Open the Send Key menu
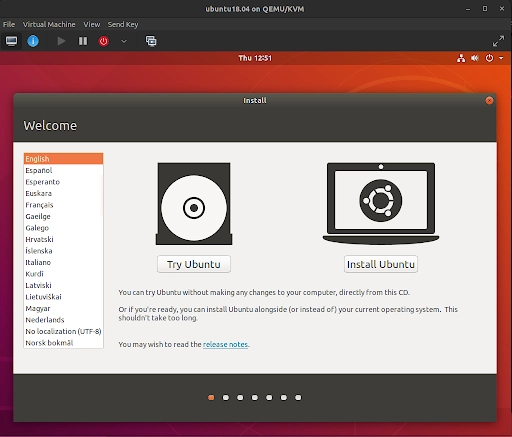512x437 pixels. tap(123, 24)
